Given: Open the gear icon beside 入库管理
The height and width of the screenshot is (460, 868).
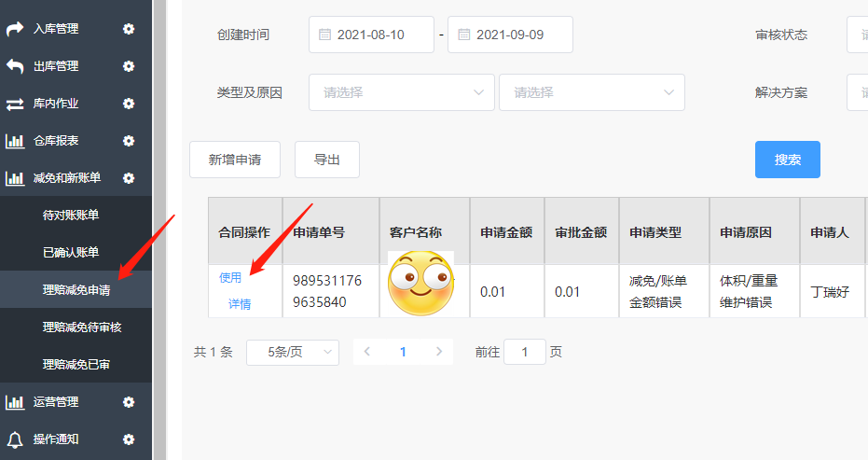Looking at the screenshot, I should (129, 29).
